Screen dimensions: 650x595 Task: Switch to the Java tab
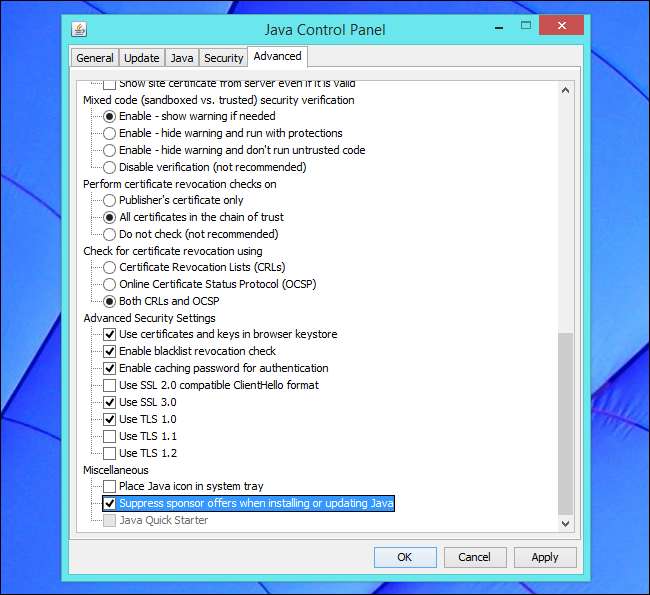[182, 58]
